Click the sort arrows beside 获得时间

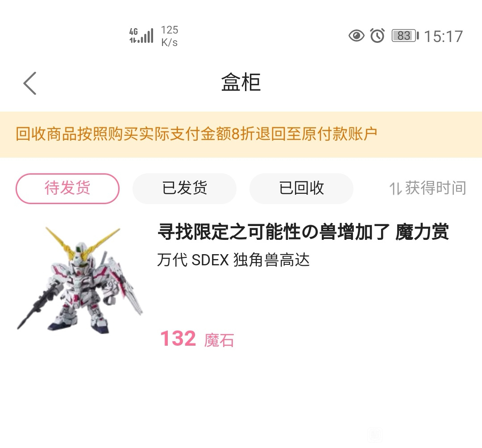click(x=395, y=188)
